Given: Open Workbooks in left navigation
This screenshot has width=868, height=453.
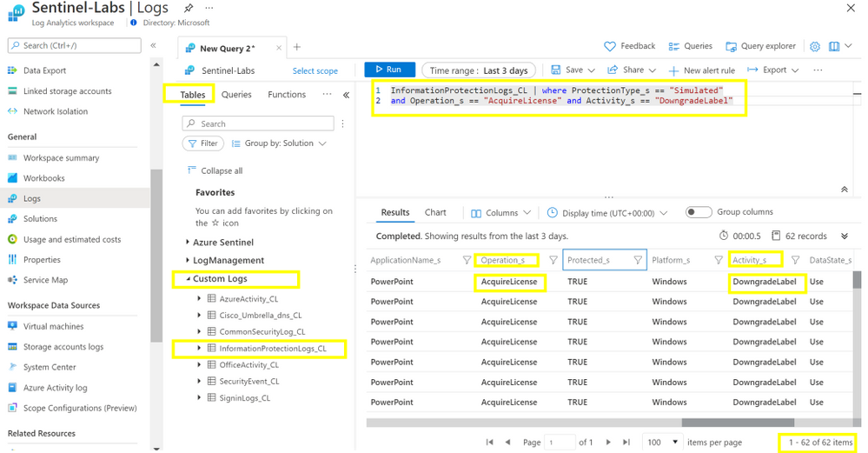Looking at the screenshot, I should [x=43, y=178].
